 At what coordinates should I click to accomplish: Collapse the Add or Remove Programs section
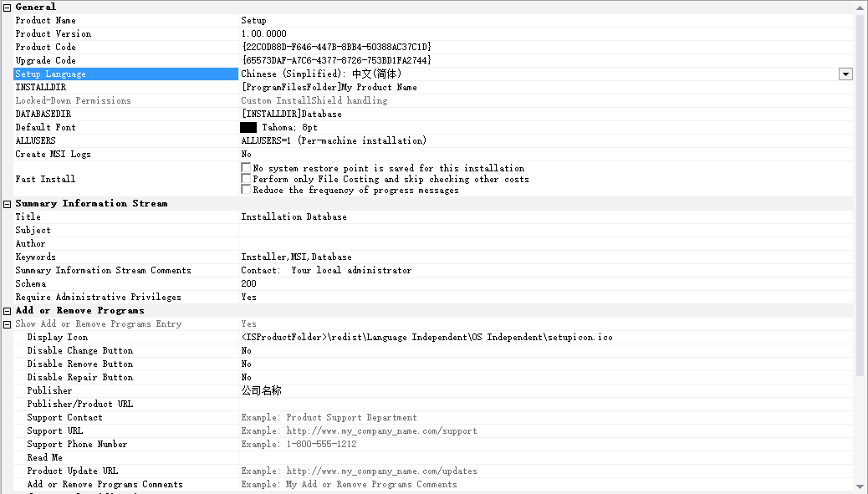pyautogui.click(x=6, y=310)
